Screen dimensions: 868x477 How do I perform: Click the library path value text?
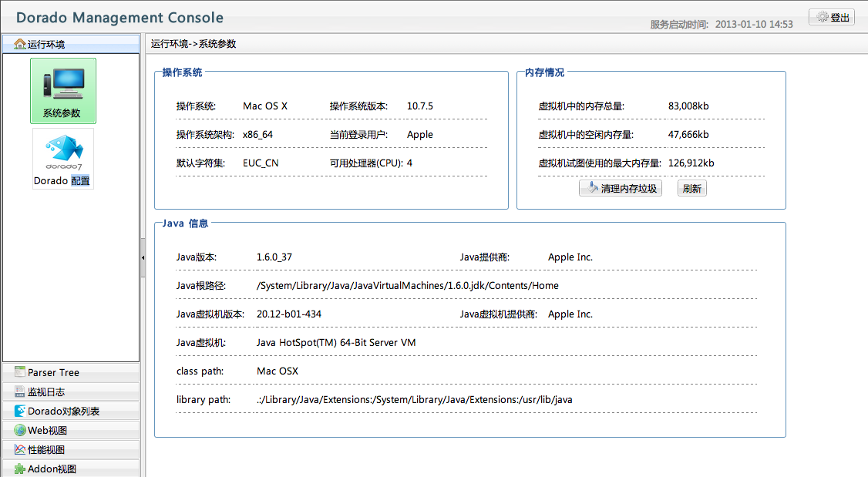(414, 399)
